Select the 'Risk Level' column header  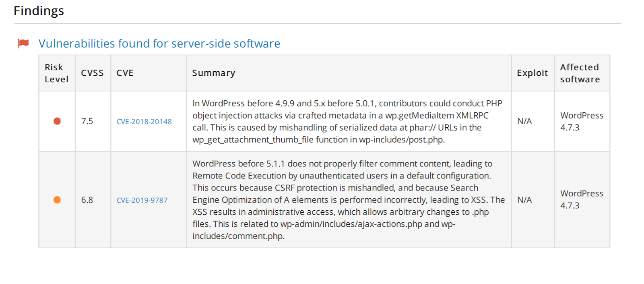(x=57, y=73)
